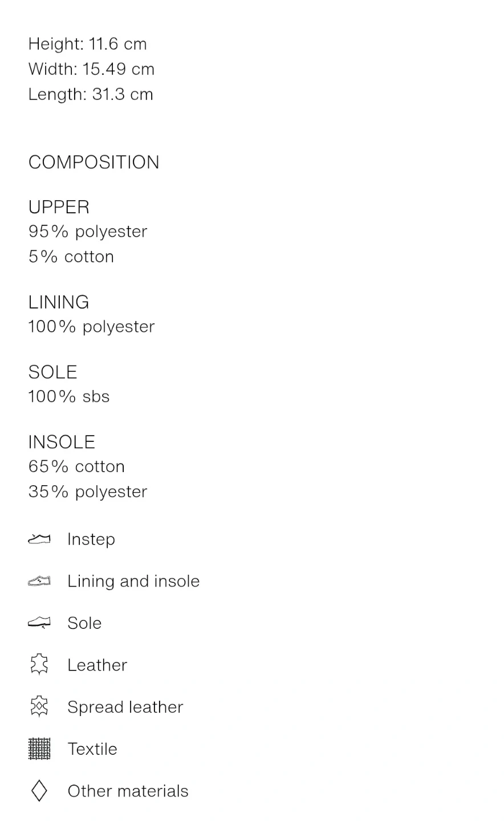Click the LINING section heading
This screenshot has height=821, width=504.
coord(59,302)
